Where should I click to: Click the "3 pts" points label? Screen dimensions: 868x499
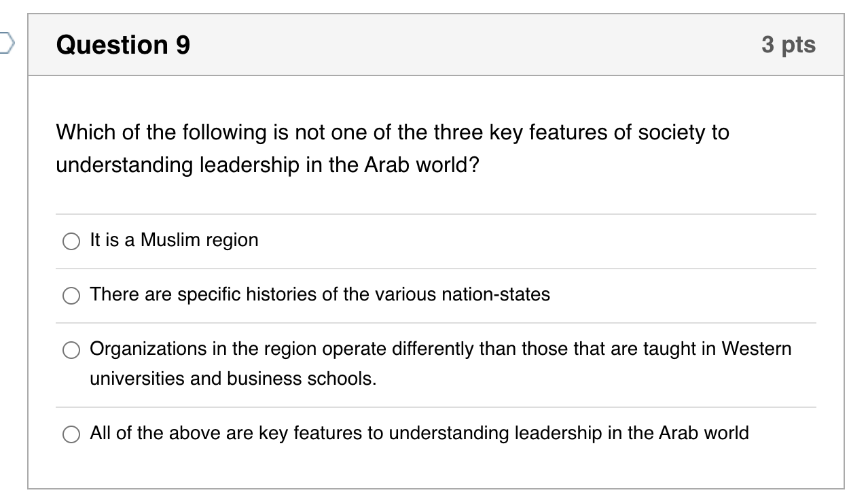pos(788,45)
